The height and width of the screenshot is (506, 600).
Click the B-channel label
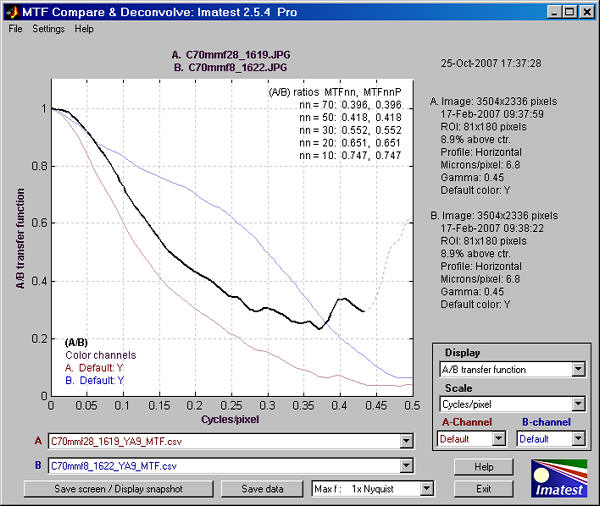point(546,422)
